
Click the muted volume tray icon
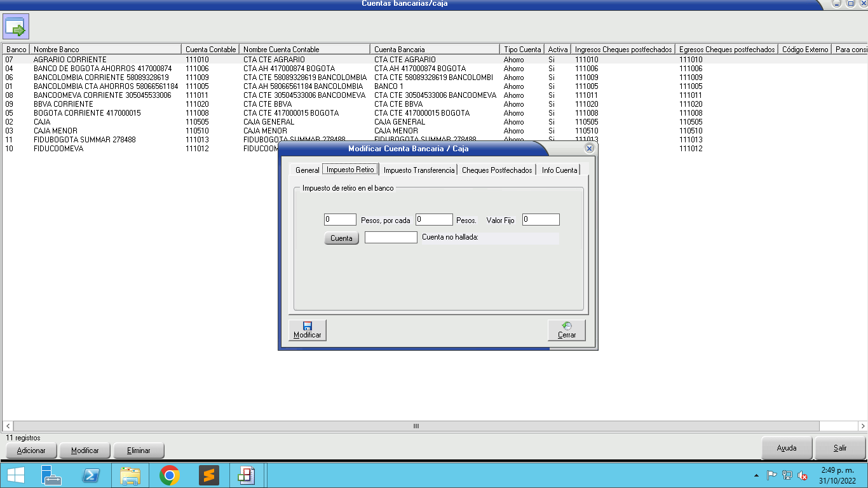click(x=803, y=475)
